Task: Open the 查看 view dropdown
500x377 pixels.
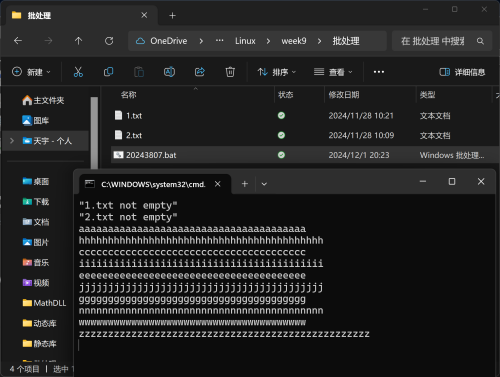Action: click(x=333, y=72)
